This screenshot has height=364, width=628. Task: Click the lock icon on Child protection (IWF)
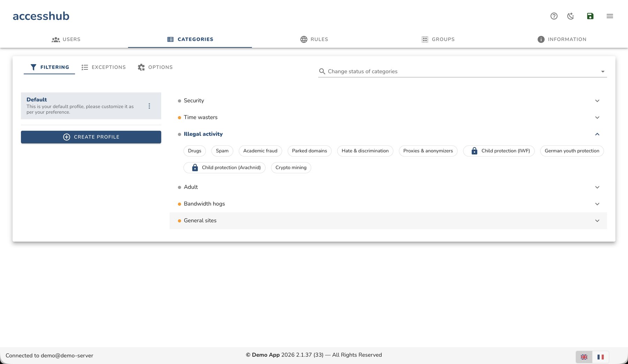[x=474, y=151]
